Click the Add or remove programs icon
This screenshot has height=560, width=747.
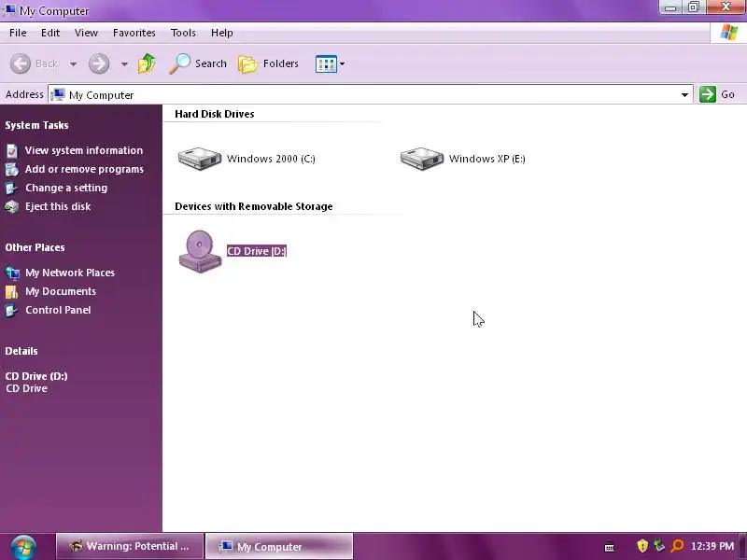[x=12, y=170]
